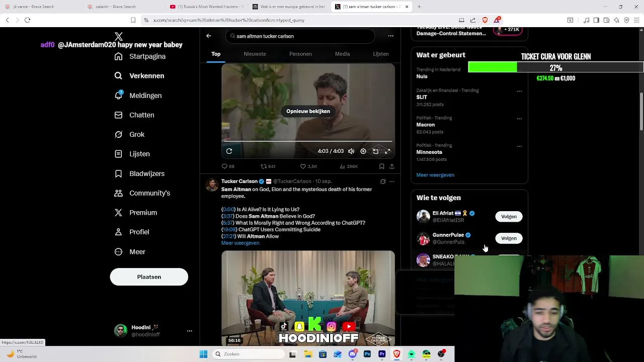
Task: Open Grok from the sidebar
Action: [x=129, y=134]
